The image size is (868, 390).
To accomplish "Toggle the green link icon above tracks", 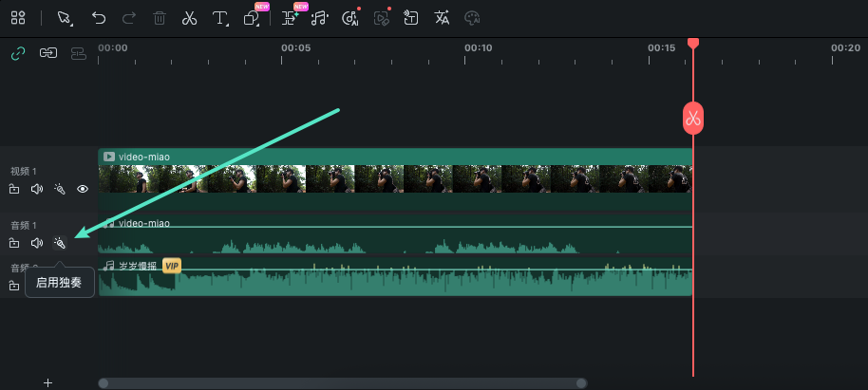I will pyautogui.click(x=17, y=53).
